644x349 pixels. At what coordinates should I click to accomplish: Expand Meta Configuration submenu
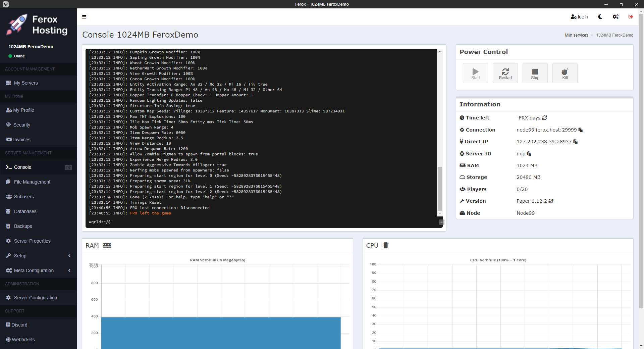tap(39, 270)
